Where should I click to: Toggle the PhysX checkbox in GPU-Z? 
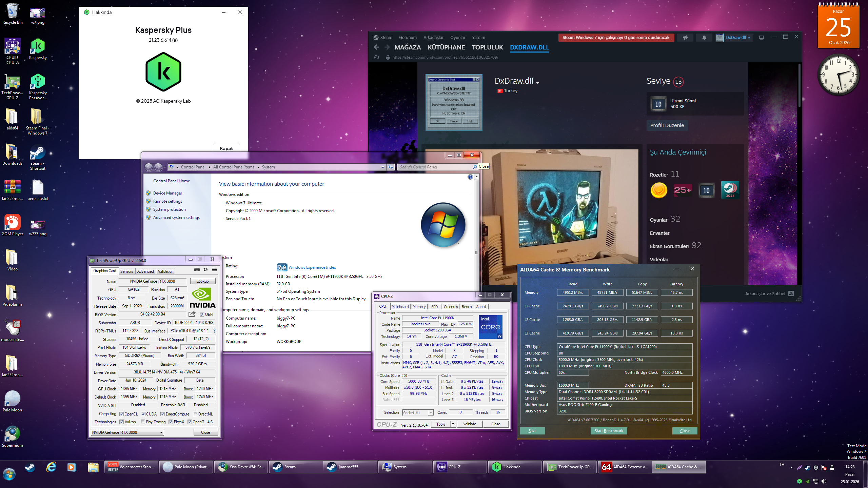click(x=171, y=422)
